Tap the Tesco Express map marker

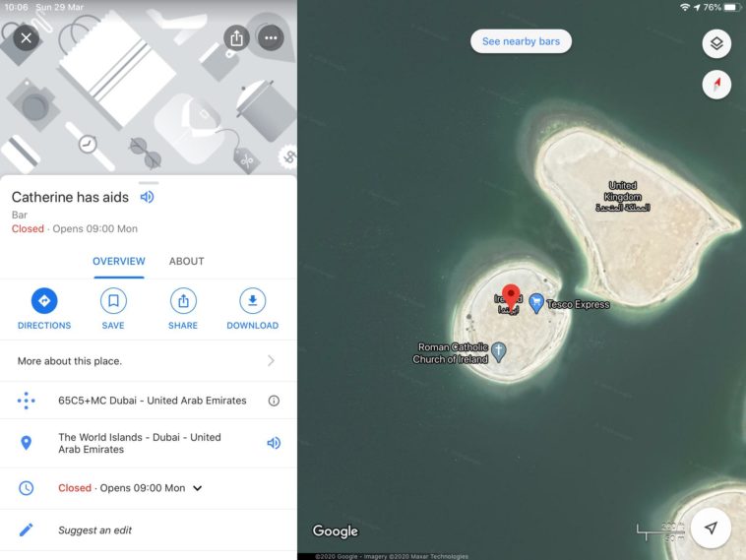[536, 303]
